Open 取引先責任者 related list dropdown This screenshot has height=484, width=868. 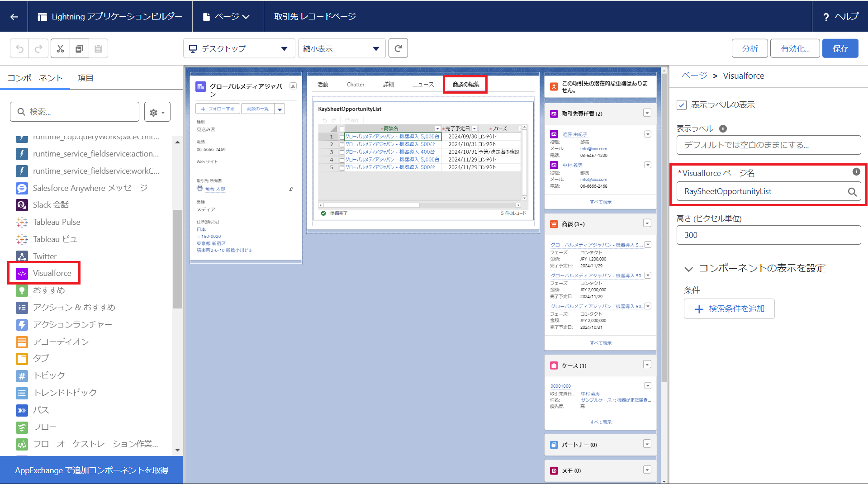point(647,113)
